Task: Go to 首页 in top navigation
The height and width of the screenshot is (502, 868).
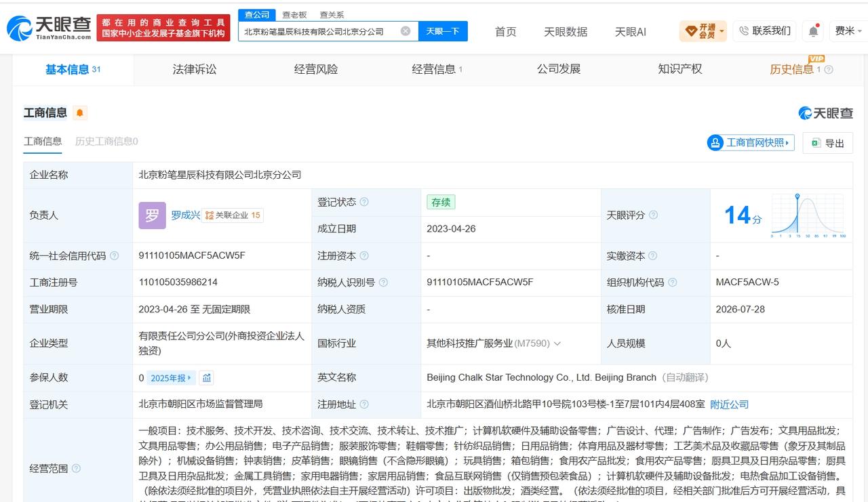Action: click(x=505, y=32)
